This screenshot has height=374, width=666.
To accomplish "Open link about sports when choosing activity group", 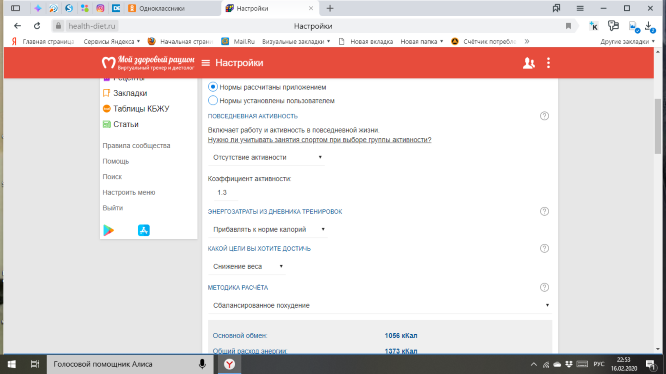I will click(319, 140).
